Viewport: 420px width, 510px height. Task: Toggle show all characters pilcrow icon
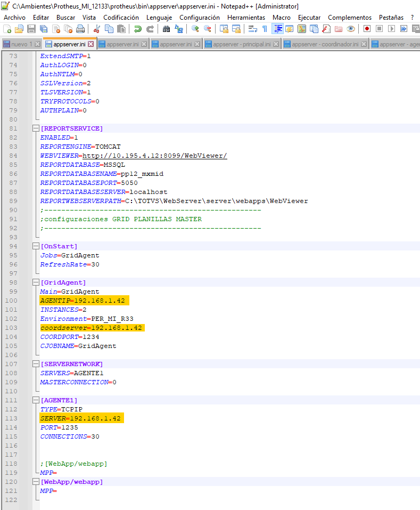tap(265, 29)
